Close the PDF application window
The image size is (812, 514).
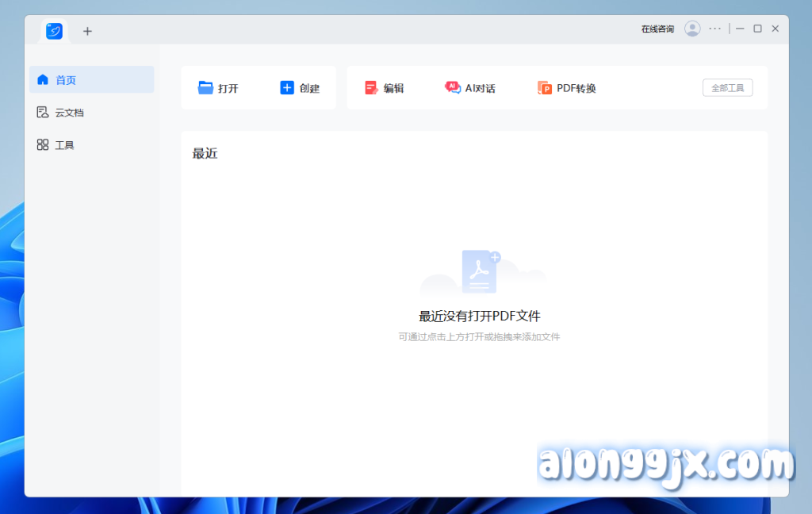(776, 29)
